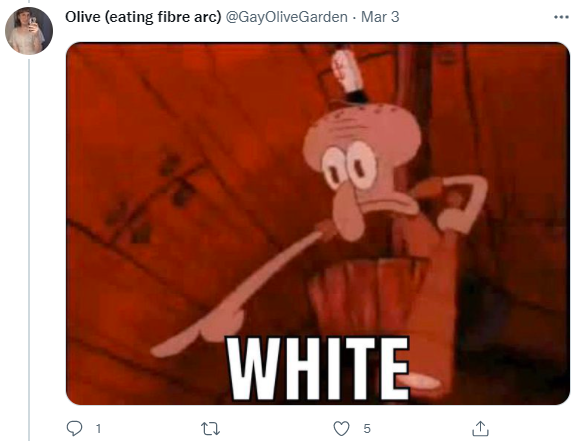Click Squidward's raised arm behind his head
The width and height of the screenshot is (587, 441).
pyautogui.click(x=460, y=200)
